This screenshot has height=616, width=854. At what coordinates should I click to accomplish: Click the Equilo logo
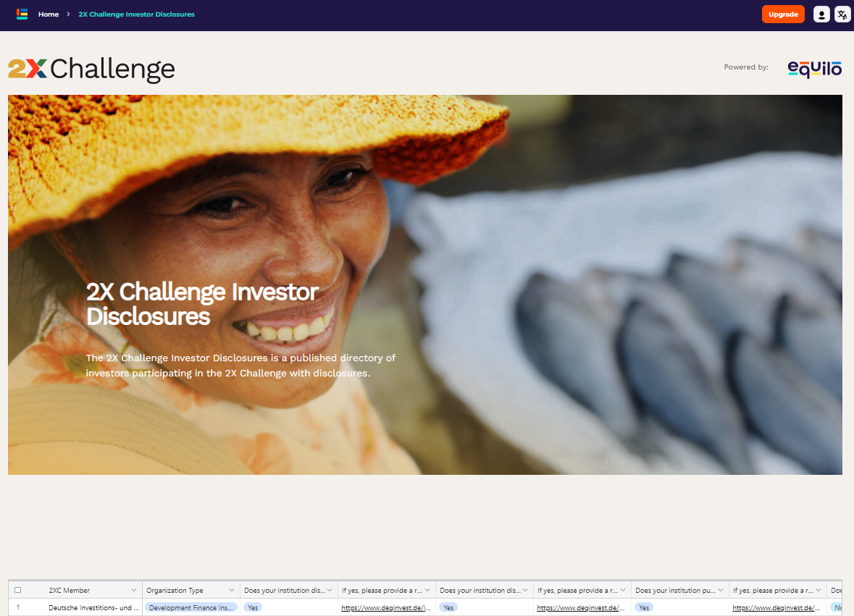(814, 68)
